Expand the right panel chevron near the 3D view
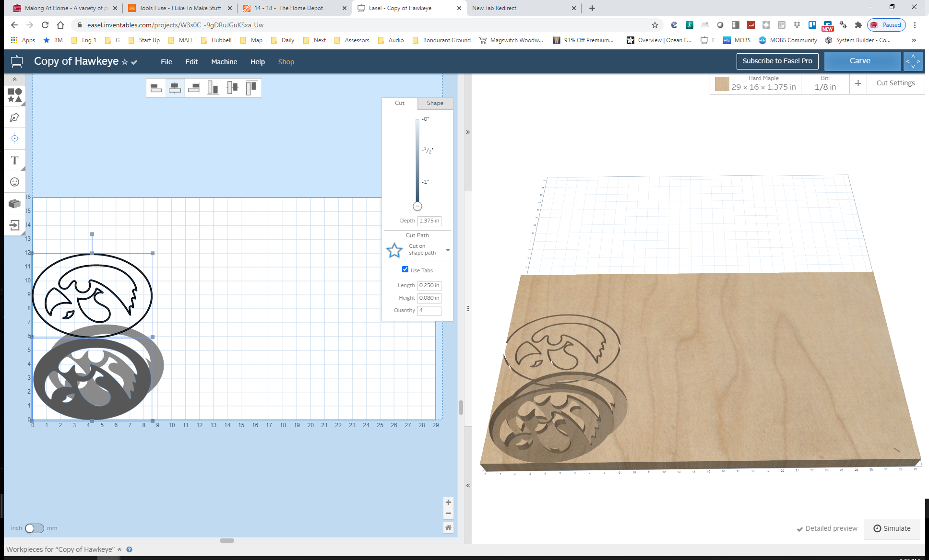Viewport: 929px width, 560px height. pyautogui.click(x=467, y=132)
